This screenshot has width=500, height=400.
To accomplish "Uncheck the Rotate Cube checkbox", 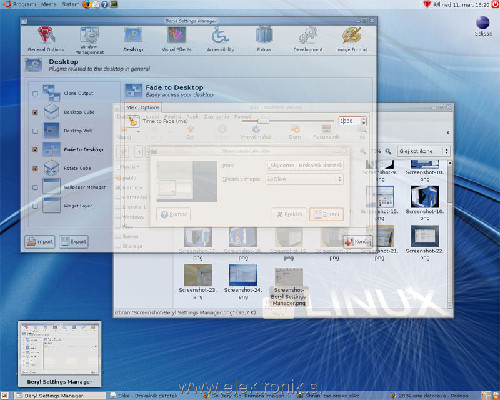I will point(35,168).
